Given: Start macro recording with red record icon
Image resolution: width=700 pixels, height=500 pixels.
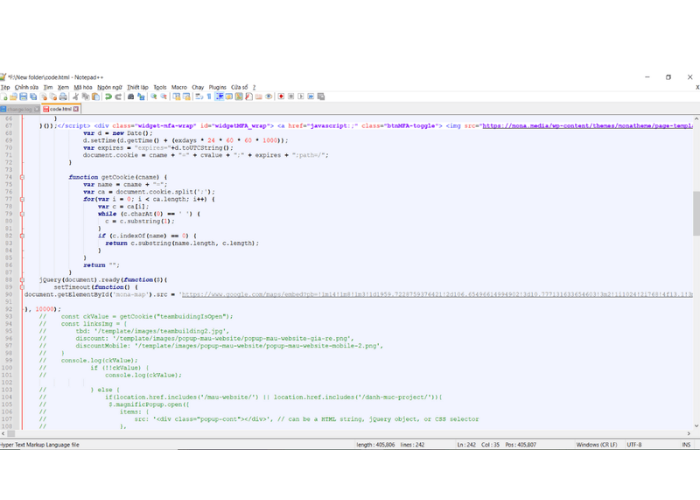Looking at the screenshot, I should point(281,96).
